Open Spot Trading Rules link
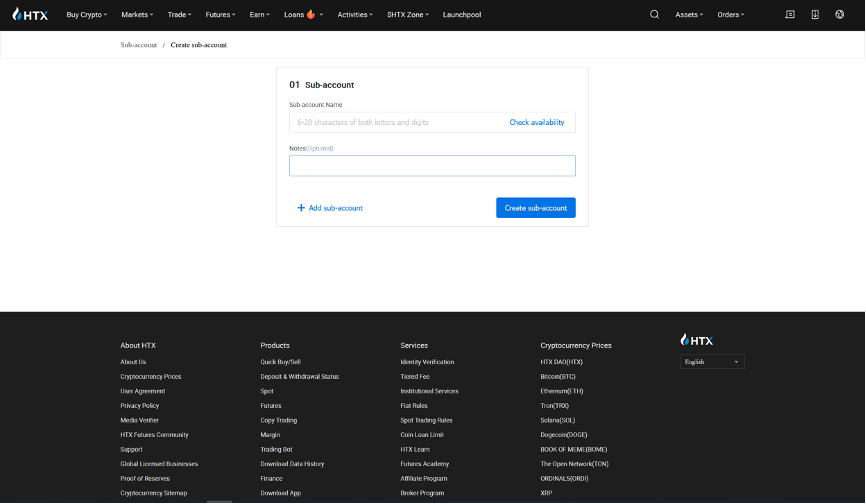Screen dimensions: 866x504 426,420
